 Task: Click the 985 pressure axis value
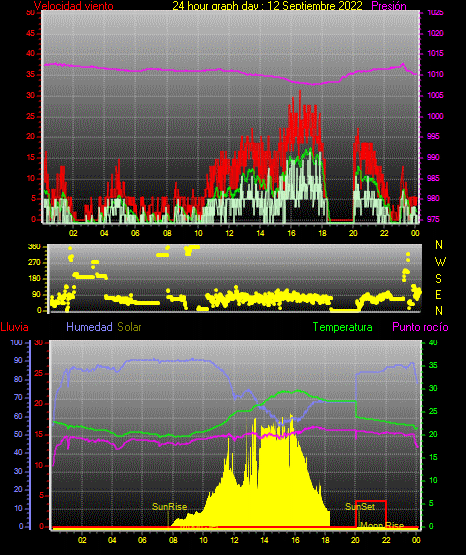tap(435, 178)
